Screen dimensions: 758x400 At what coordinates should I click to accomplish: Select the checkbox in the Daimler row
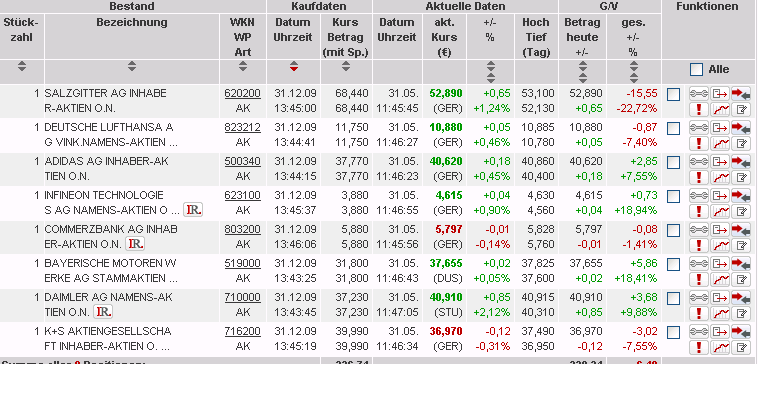click(x=673, y=298)
